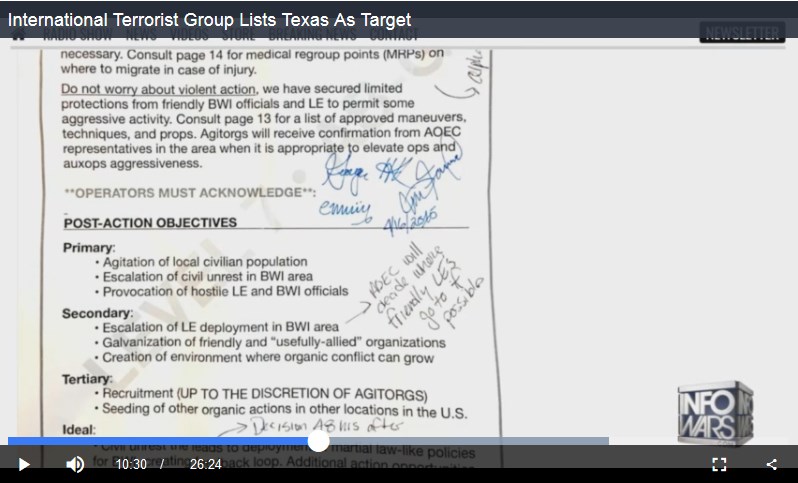Image resolution: width=798 pixels, height=483 pixels.
Task: Click the current time 10:30 display
Action: pos(131,464)
